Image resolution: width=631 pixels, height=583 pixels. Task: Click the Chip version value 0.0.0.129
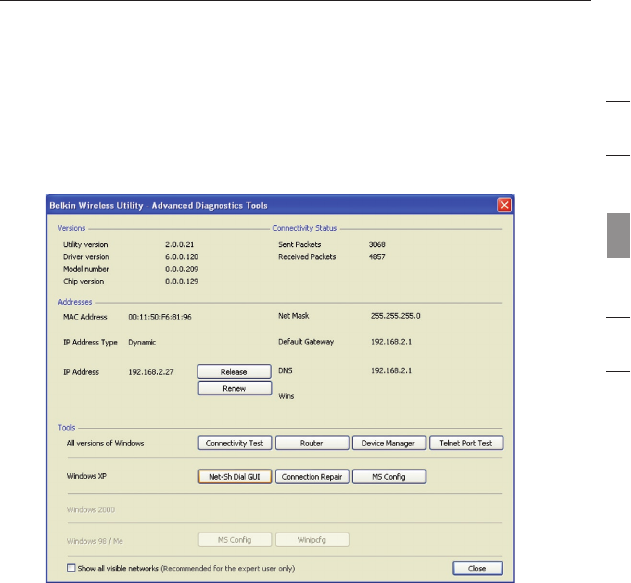tap(181, 281)
